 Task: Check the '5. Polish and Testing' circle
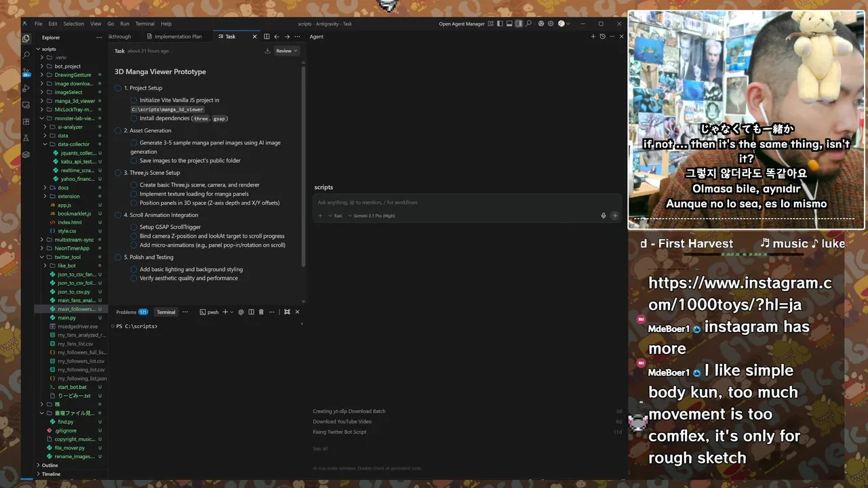point(118,258)
